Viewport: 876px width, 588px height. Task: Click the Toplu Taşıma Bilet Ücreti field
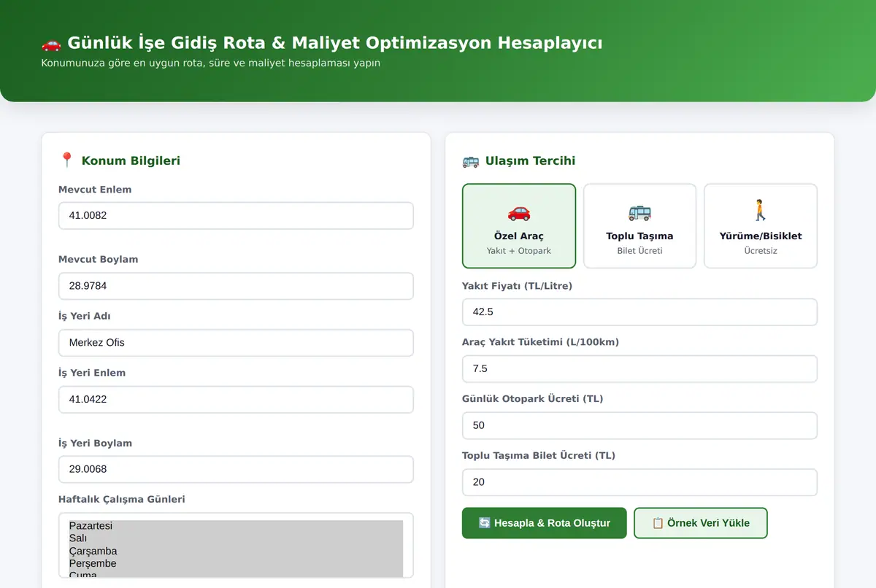639,482
